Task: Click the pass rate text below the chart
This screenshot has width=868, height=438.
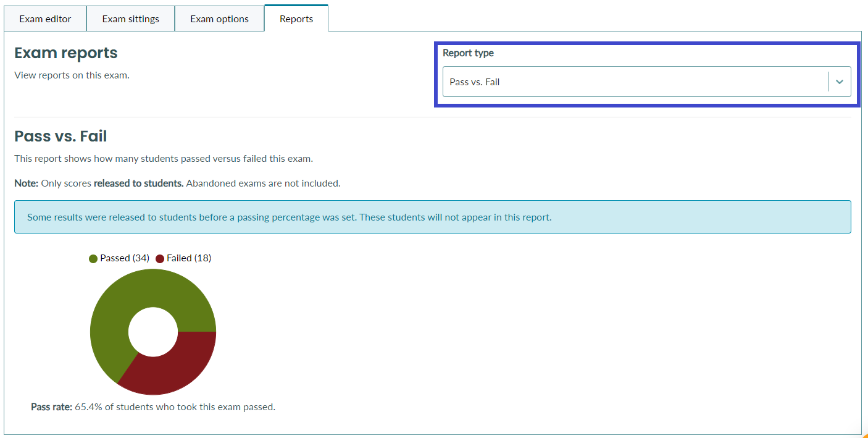Action: (x=153, y=406)
